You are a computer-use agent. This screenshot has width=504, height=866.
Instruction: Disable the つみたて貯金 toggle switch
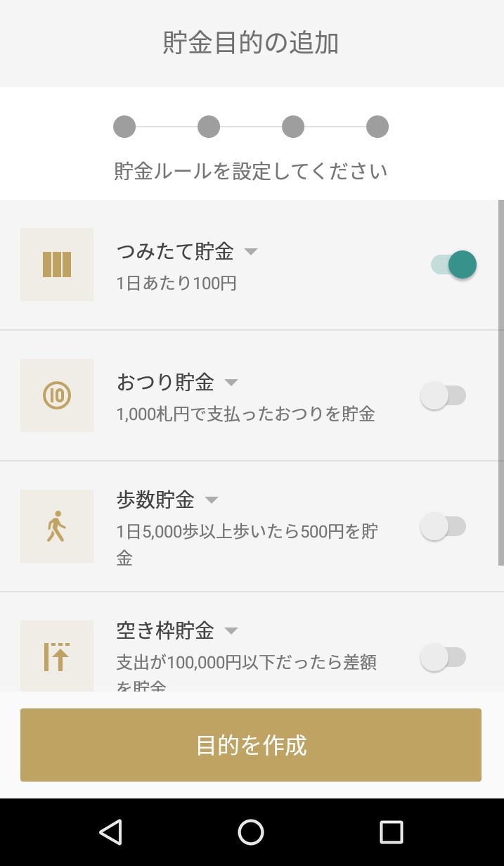453,265
